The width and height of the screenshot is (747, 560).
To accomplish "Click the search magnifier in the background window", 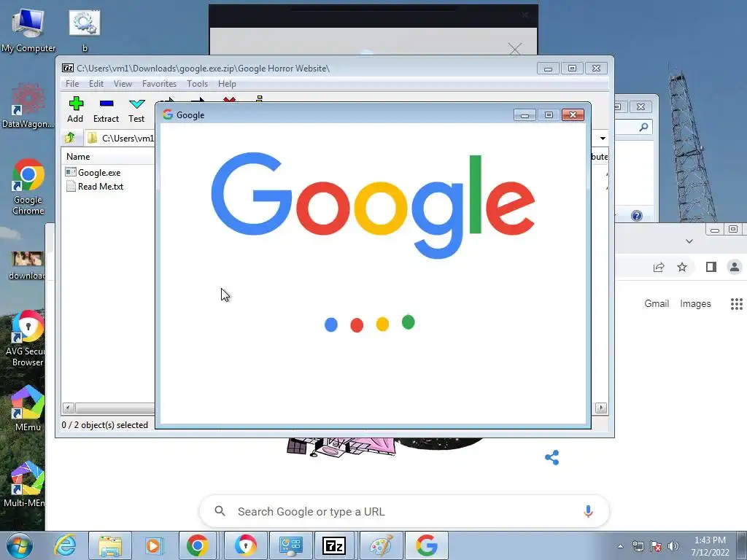I will pos(643,127).
